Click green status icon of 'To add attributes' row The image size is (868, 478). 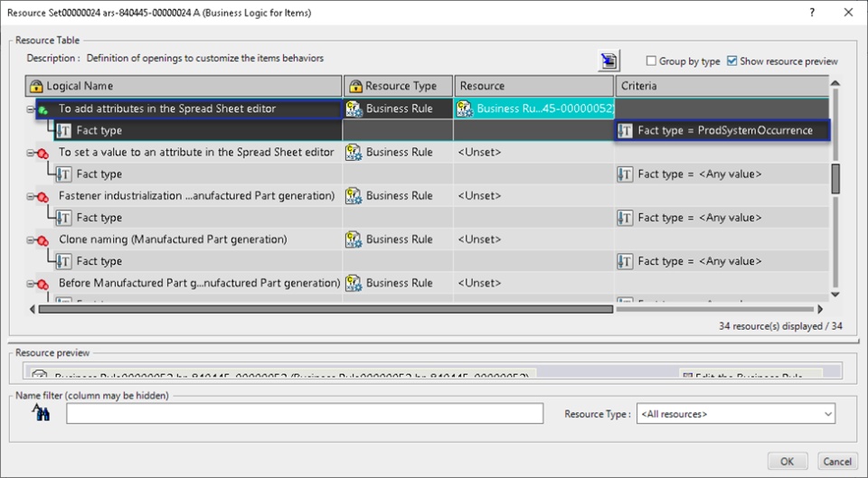[43, 110]
